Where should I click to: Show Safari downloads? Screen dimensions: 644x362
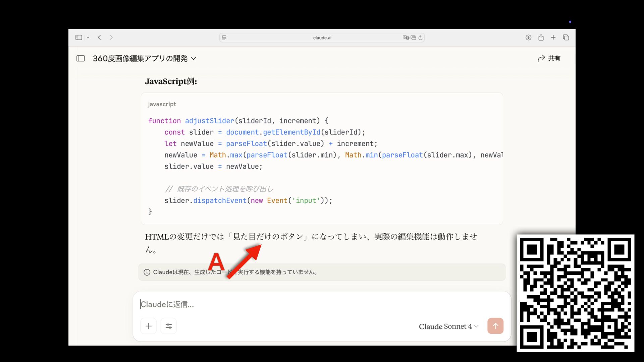(x=528, y=38)
